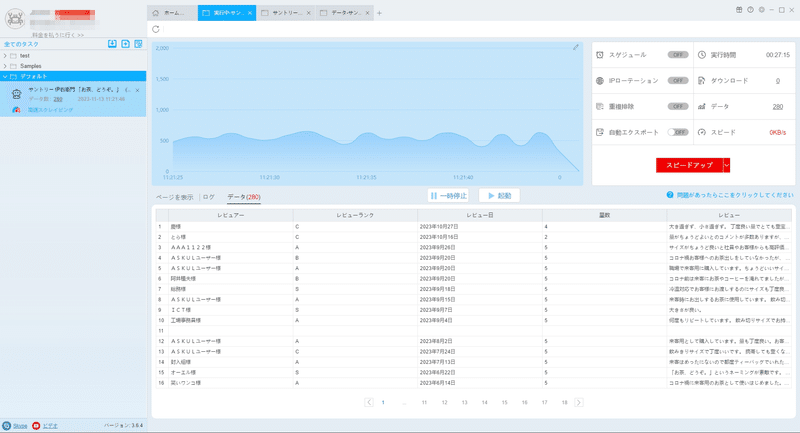
Task: Click the clock icon beside 実行時間
Action: 702,55
